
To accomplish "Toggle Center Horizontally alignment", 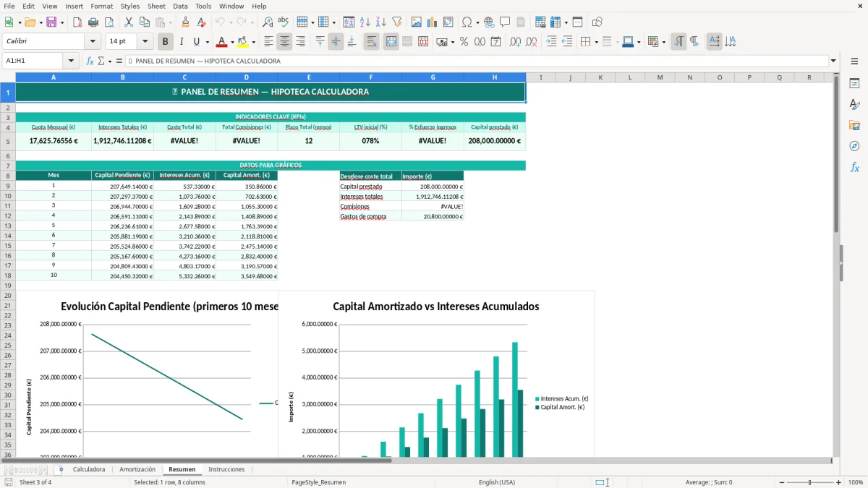I will 285,42.
